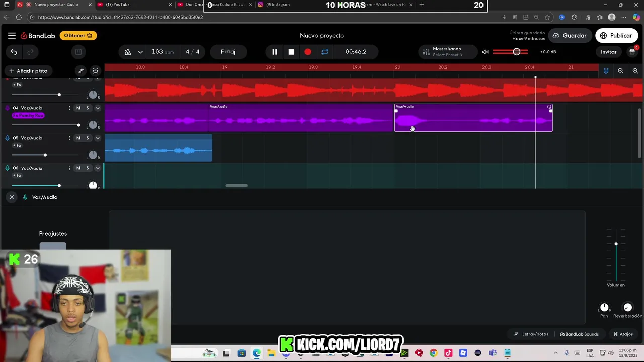Redo the last undone action

(30, 52)
